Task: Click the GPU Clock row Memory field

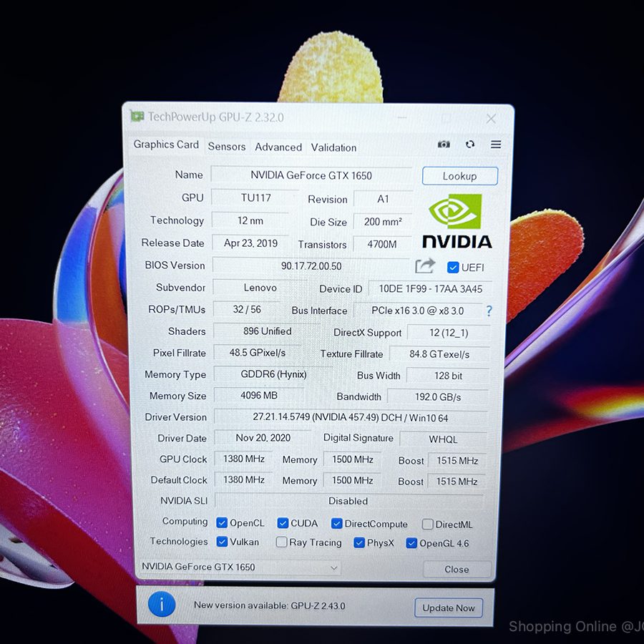Action: pos(352,459)
